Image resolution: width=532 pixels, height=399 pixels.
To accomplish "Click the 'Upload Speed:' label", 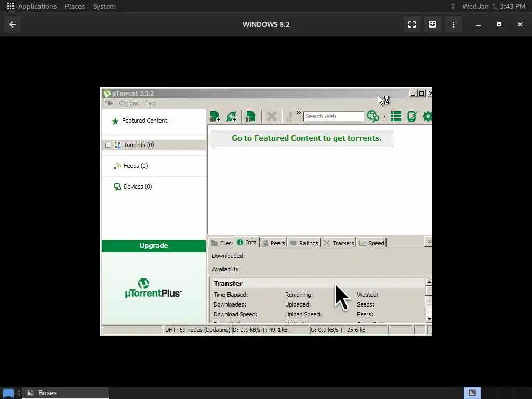I will click(303, 314).
